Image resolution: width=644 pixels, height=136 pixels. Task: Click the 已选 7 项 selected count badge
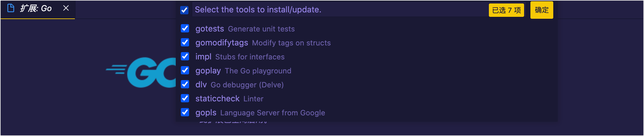tap(506, 10)
